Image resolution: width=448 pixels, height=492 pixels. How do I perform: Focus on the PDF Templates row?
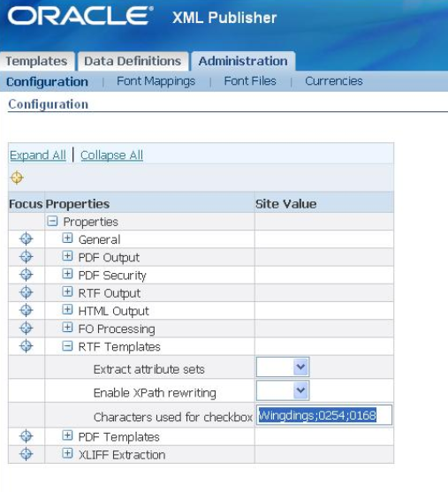click(x=26, y=436)
